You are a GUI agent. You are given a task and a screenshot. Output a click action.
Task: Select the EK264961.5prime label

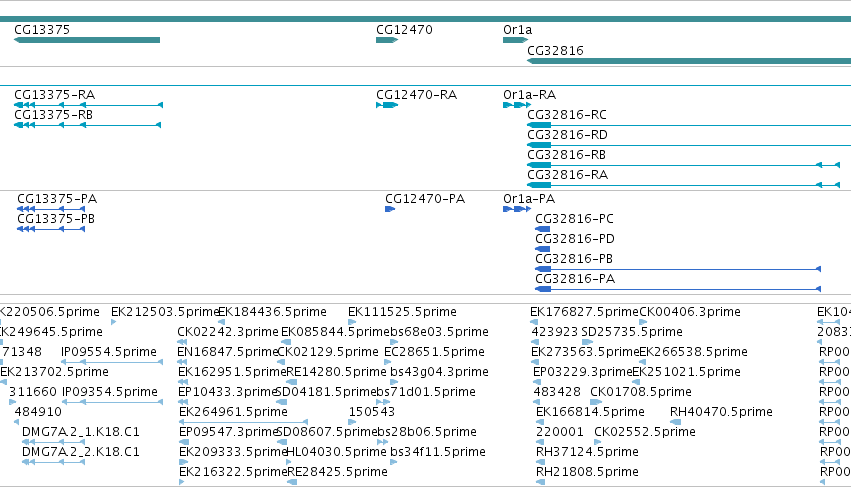pos(233,412)
